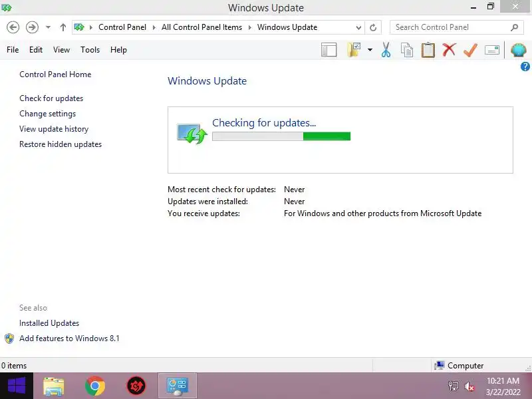Refresh the Windows Update page

click(x=373, y=28)
